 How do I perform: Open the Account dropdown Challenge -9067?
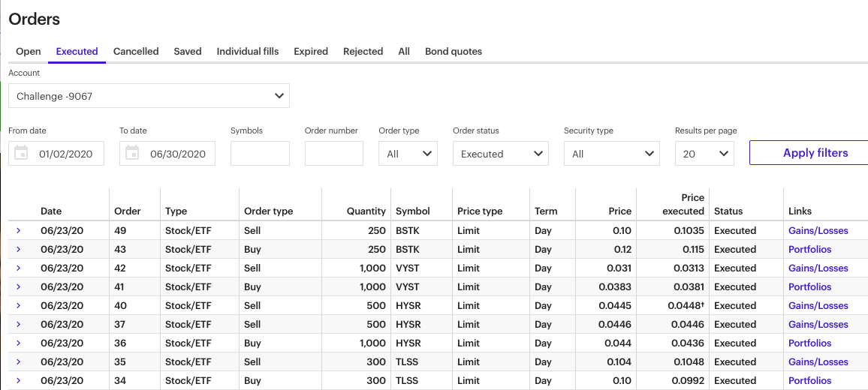[149, 96]
